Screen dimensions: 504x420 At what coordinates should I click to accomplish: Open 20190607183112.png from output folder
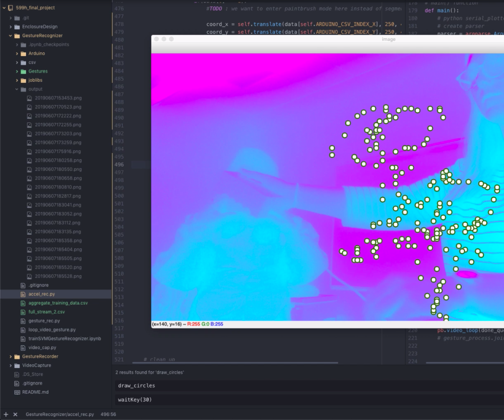[57, 223]
